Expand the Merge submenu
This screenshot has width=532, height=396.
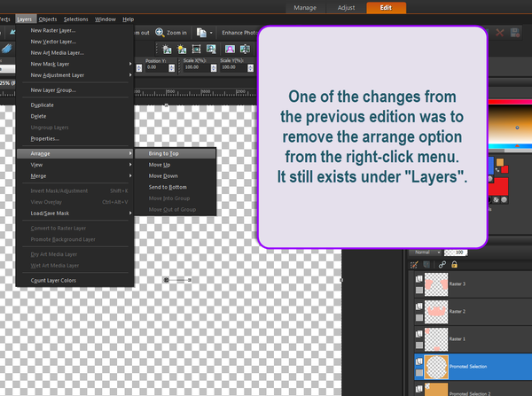[130, 176]
